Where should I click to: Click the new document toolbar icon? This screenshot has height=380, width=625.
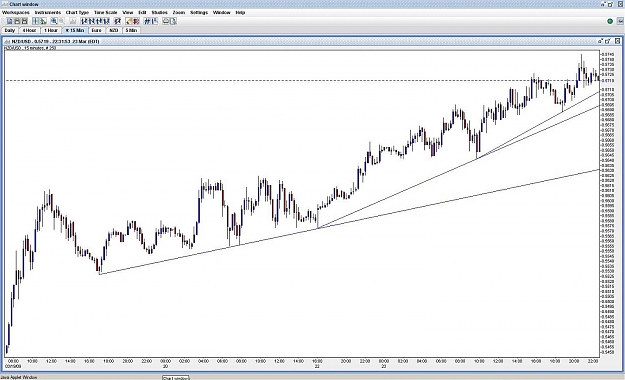pos(10,21)
